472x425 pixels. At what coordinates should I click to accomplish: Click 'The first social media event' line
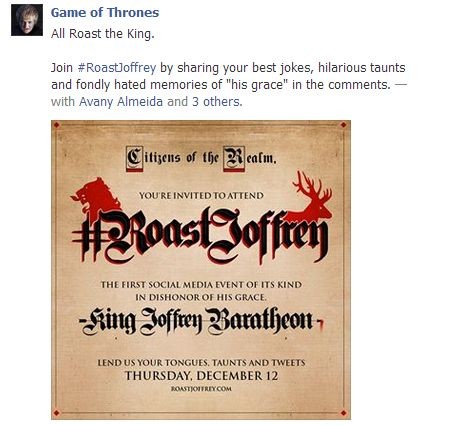click(x=201, y=285)
